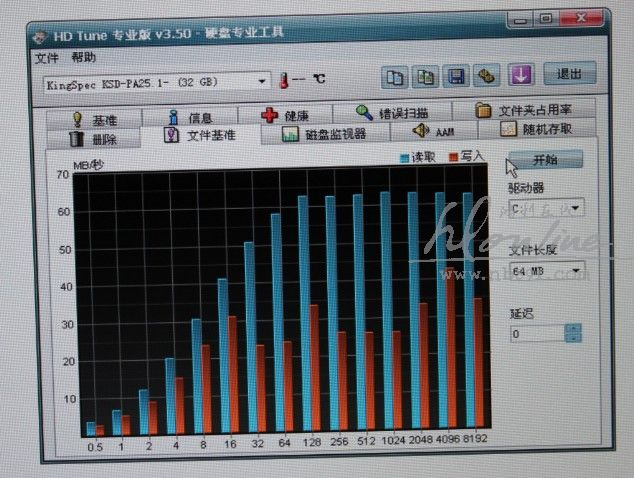This screenshot has width=634, height=478.
Task: Expand the 文件长度 64 MB dropdown
Action: point(577,271)
